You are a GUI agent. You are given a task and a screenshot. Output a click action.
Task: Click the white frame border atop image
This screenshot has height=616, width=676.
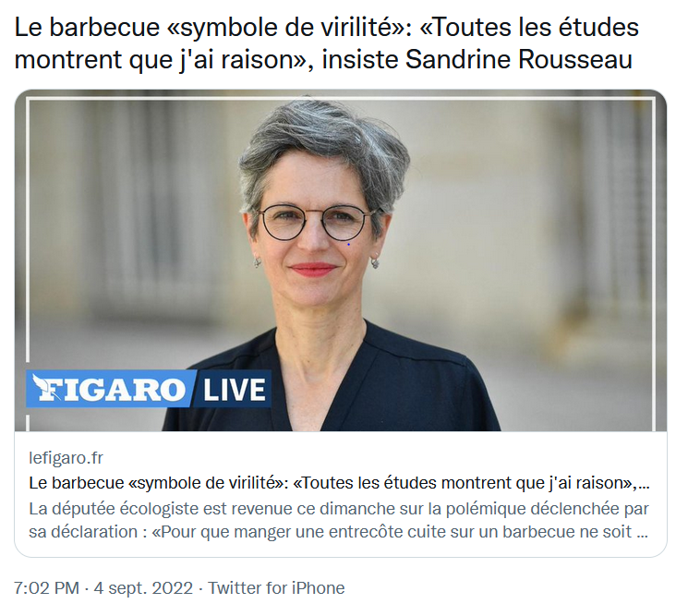click(x=341, y=99)
